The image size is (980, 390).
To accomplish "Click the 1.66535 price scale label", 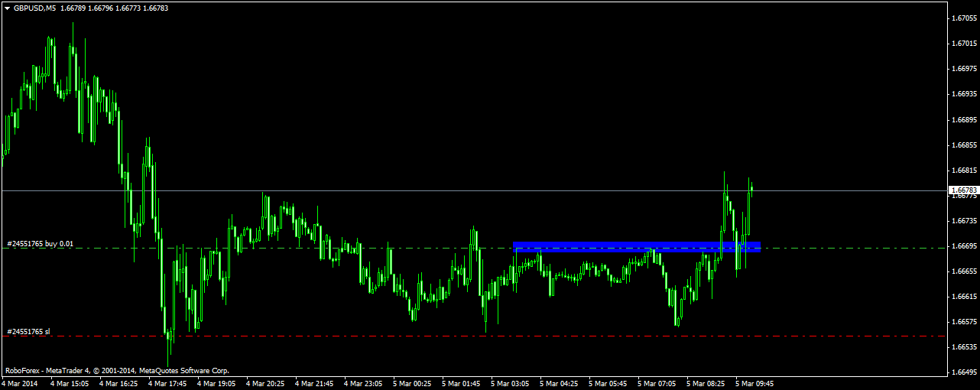I will pos(964,347).
